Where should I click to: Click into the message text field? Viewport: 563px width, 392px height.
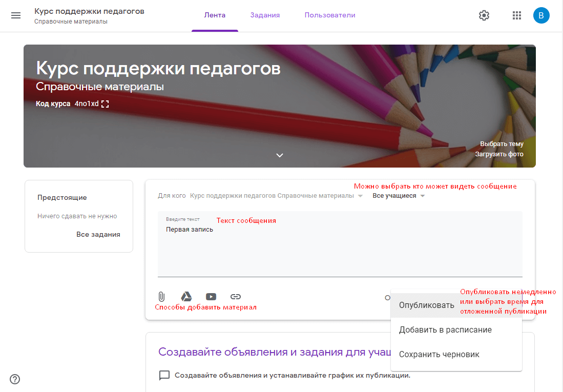click(340, 244)
